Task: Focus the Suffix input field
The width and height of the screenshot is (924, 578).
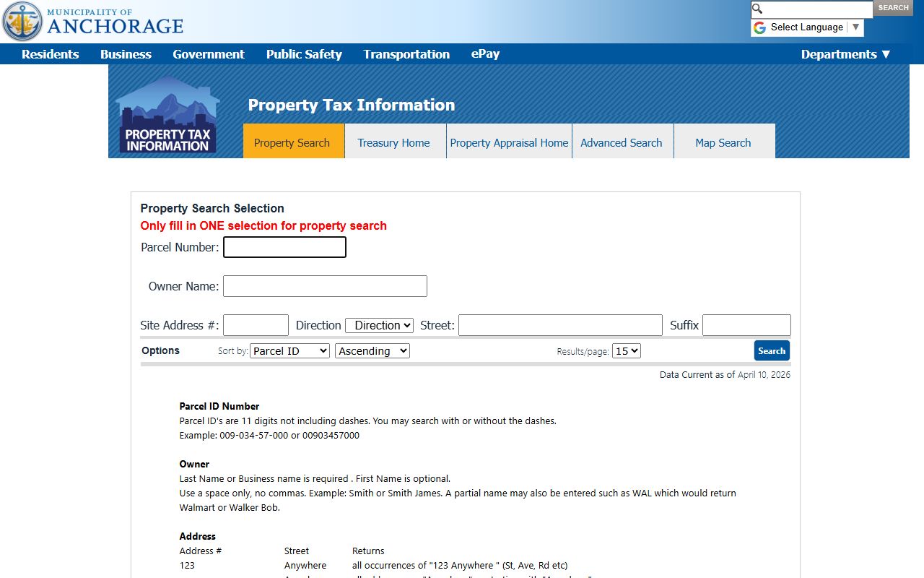Action: point(746,325)
